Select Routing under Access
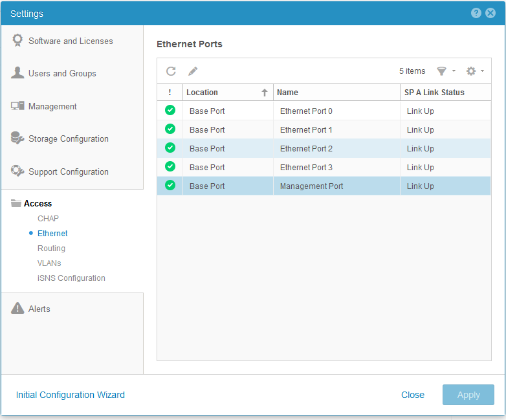 click(51, 249)
